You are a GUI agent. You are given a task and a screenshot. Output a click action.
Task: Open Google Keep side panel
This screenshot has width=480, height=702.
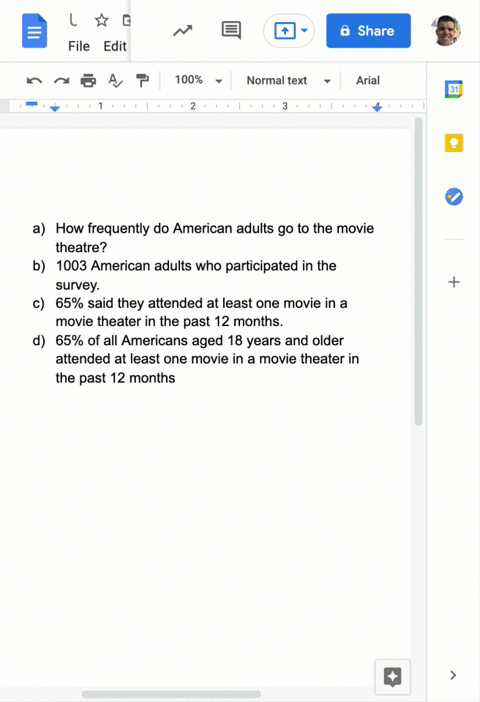454,143
